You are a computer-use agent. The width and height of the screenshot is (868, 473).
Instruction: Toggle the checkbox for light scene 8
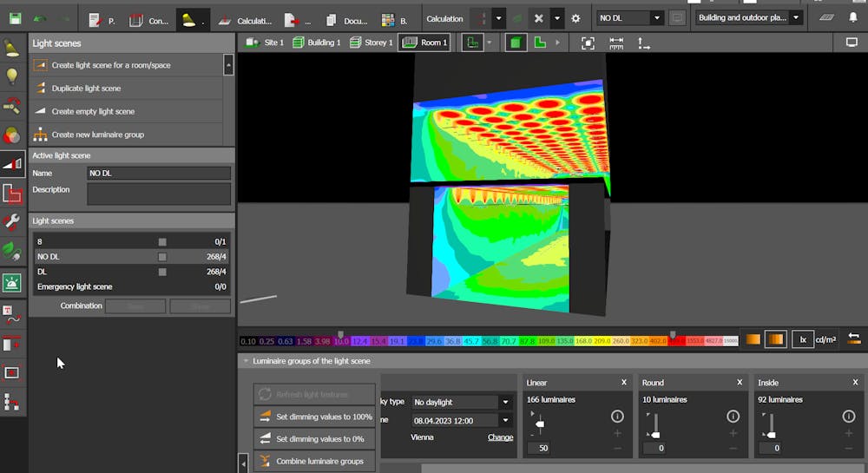tap(161, 242)
